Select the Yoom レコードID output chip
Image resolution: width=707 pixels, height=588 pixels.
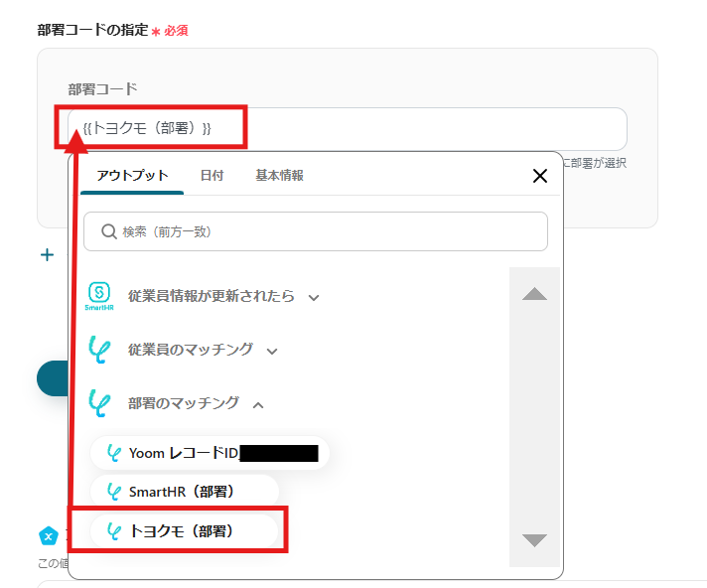pyautogui.click(x=210, y=453)
